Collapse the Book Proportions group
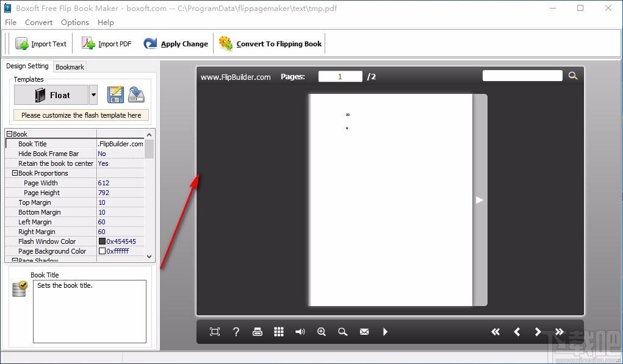This screenshot has width=623, height=364. 15,173
